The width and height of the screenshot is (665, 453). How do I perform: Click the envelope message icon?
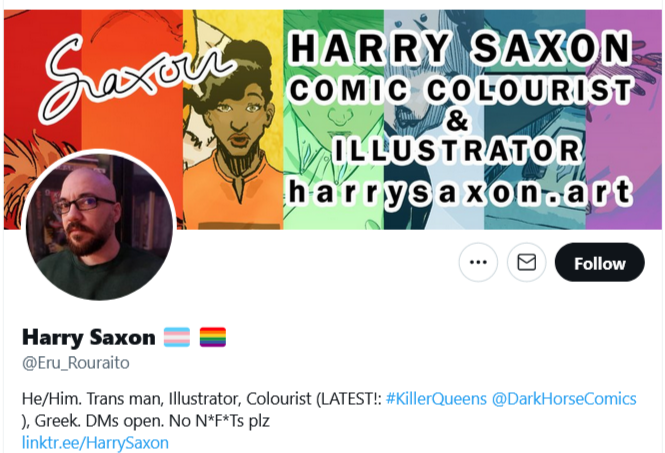(526, 262)
